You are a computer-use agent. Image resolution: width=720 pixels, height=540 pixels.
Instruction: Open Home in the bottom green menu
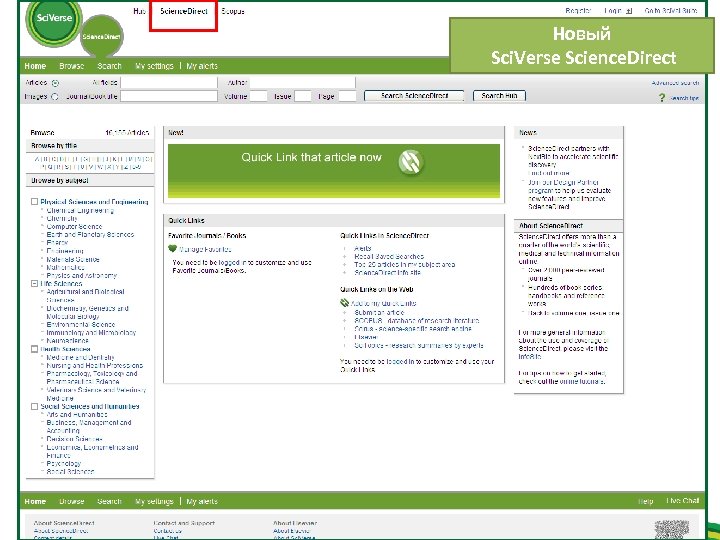(x=35, y=501)
